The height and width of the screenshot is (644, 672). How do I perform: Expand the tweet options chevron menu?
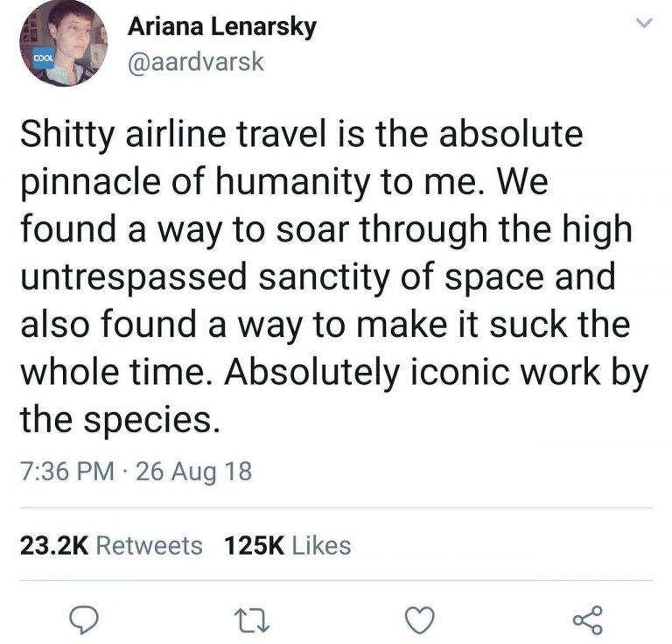coord(644,24)
